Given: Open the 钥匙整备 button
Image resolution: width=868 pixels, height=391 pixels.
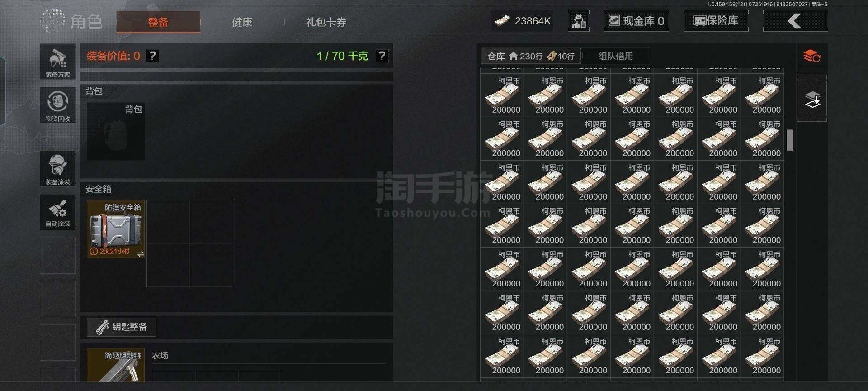Looking at the screenshot, I should [122, 327].
